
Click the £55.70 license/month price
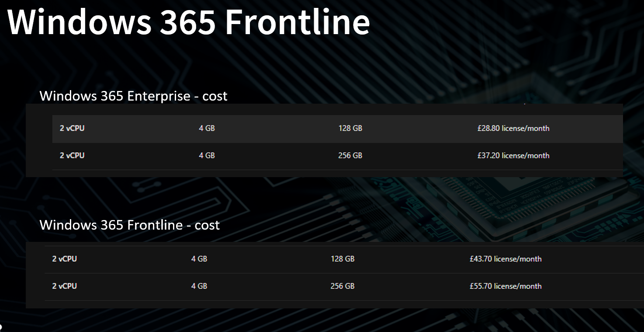pos(506,286)
